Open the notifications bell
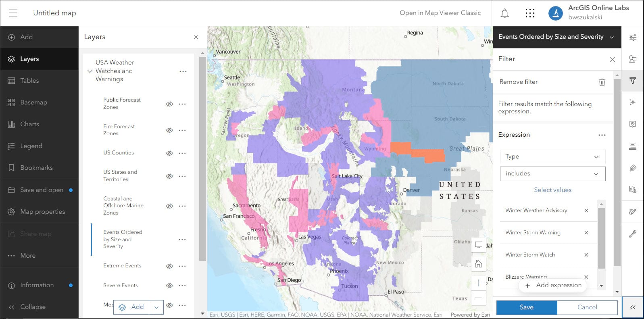The height and width of the screenshot is (319, 644). pos(504,13)
